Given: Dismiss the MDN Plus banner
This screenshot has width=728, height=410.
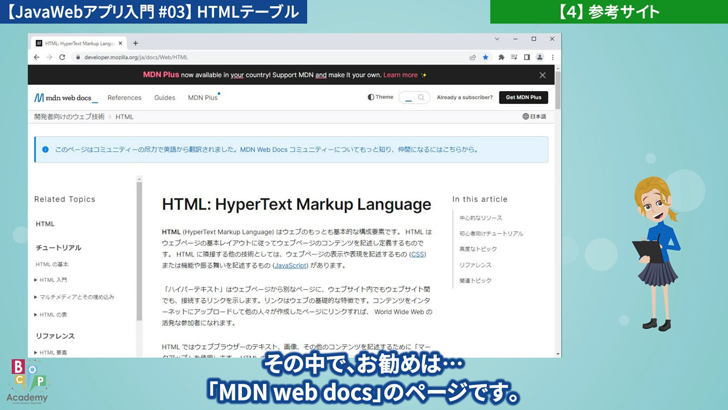Looking at the screenshot, I should coord(542,75).
